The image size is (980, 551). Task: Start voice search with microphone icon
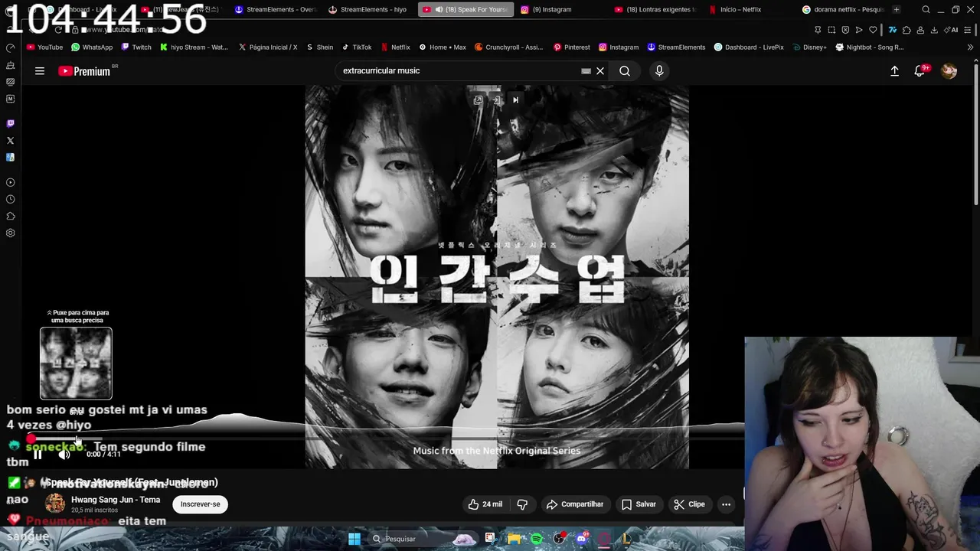click(x=659, y=71)
